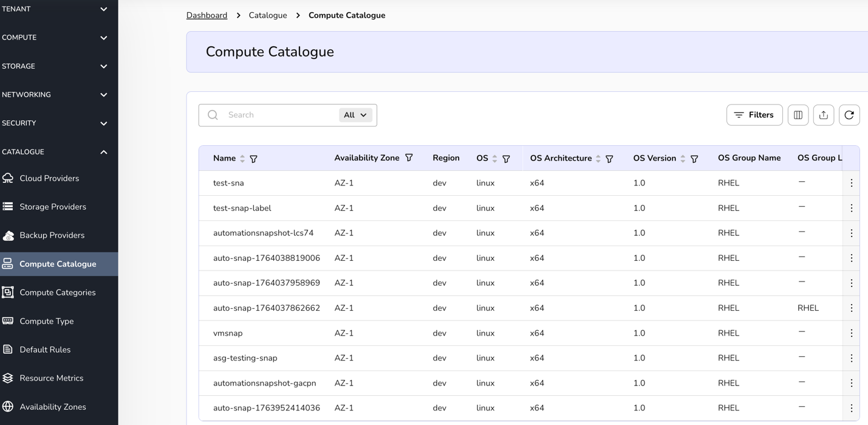Click the export upload icon

tap(823, 115)
